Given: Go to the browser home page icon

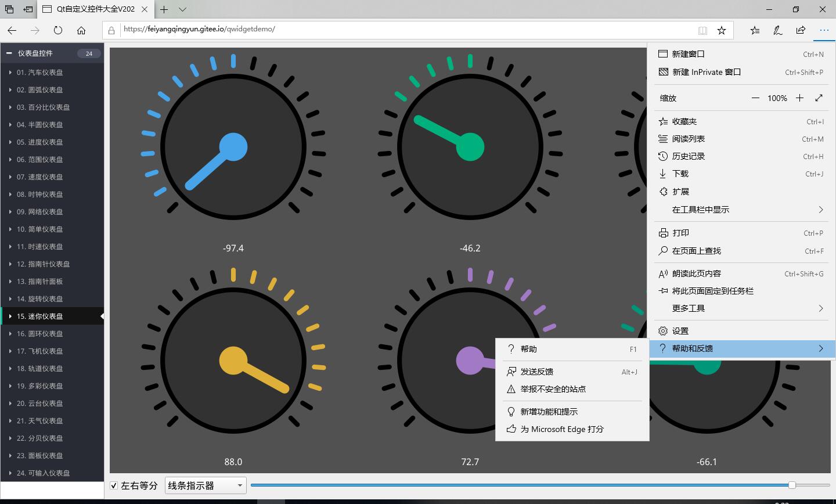Looking at the screenshot, I should [x=81, y=30].
